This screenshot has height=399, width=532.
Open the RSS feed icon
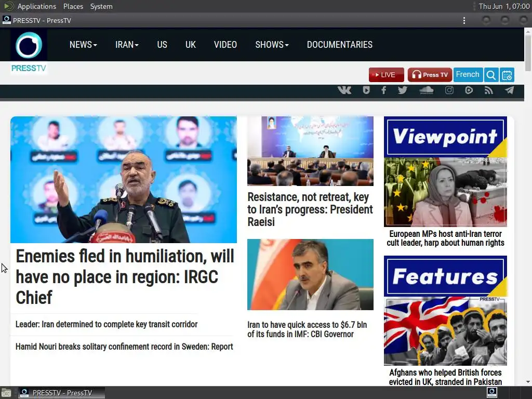488,90
